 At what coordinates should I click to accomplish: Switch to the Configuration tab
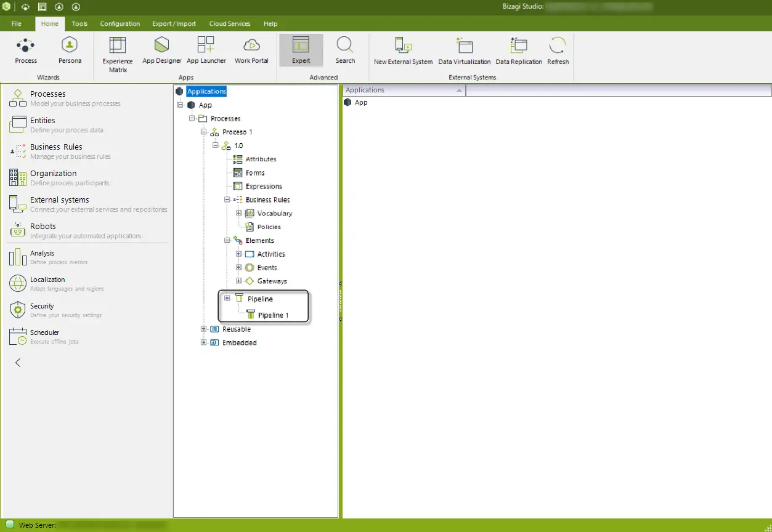[120, 23]
